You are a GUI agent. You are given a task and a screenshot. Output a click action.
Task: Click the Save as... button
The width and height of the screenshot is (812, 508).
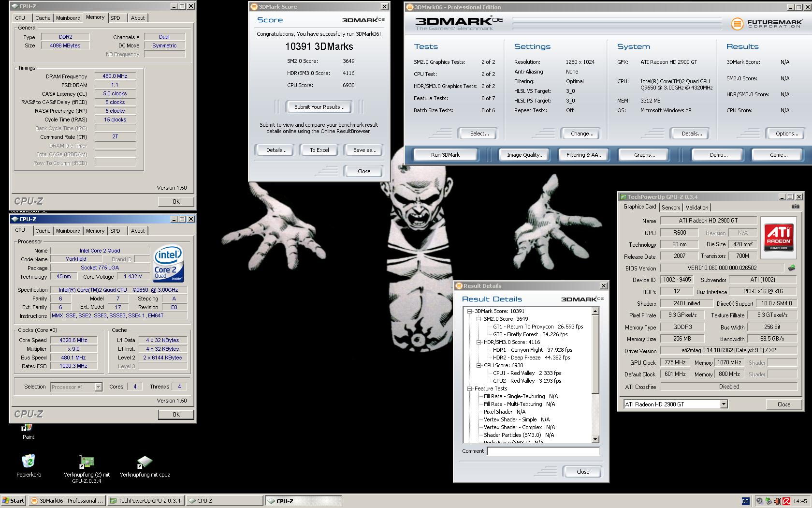click(364, 150)
